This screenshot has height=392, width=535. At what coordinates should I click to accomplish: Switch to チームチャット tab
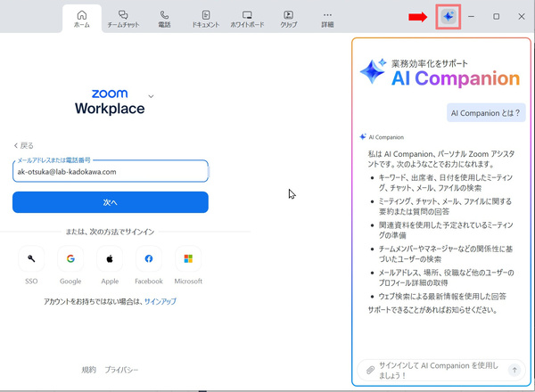[x=123, y=19]
